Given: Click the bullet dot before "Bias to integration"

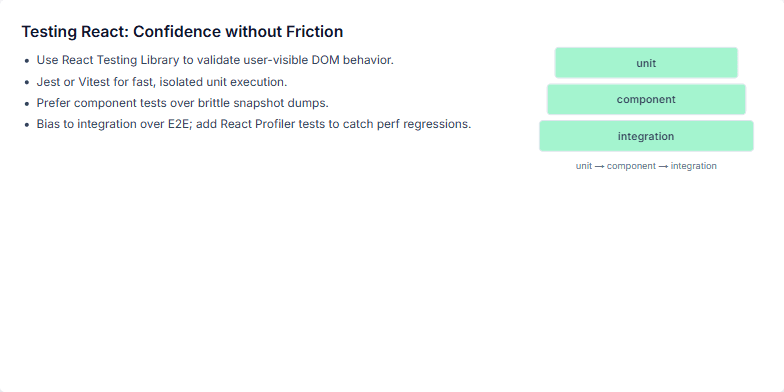Looking at the screenshot, I should point(27,125).
